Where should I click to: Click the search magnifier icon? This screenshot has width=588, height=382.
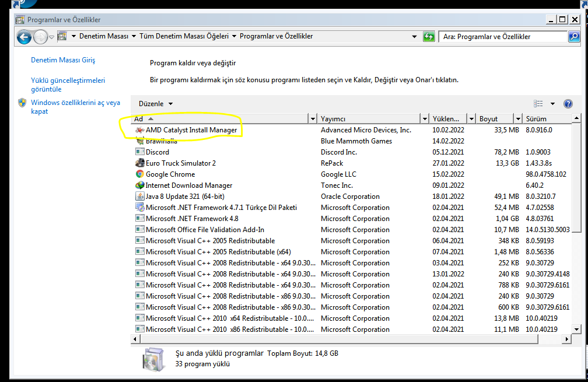coord(574,36)
